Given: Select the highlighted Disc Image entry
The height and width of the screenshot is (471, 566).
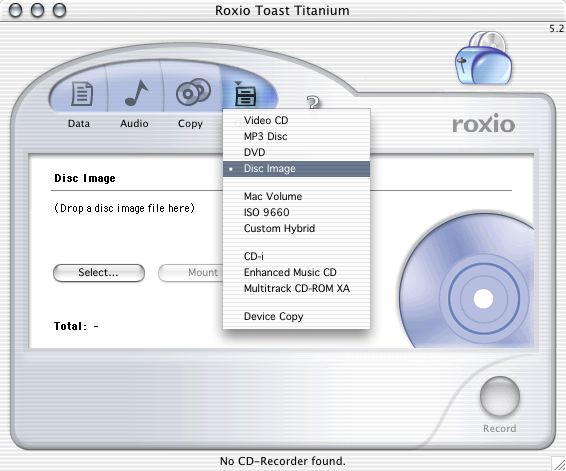Looking at the screenshot, I should coord(297,169).
